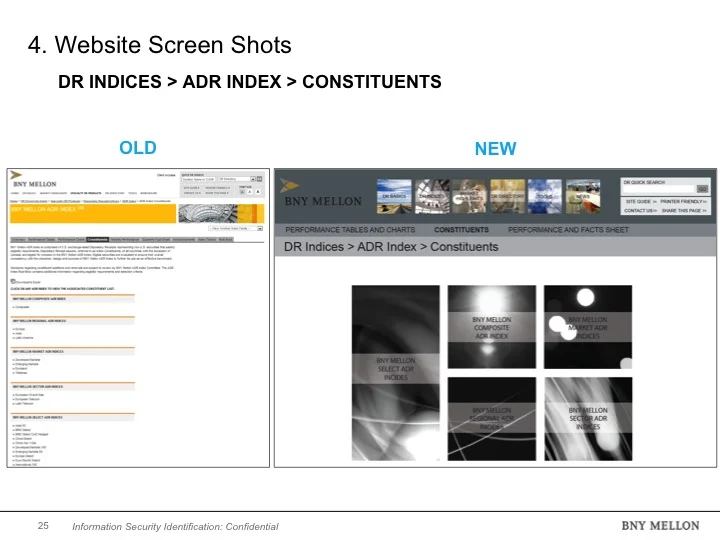This screenshot has height=540, width=720.
Task: Select the smallest font size A icon
Action: point(242,192)
